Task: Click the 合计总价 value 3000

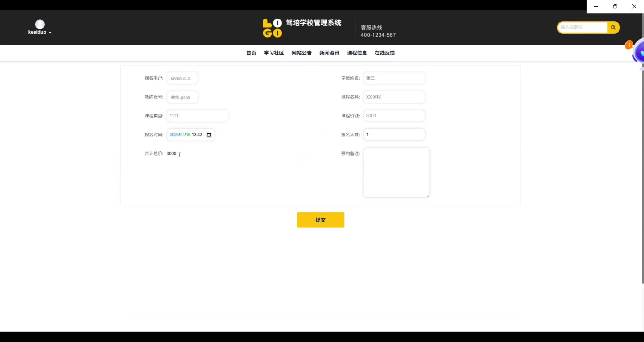Action: click(x=171, y=154)
